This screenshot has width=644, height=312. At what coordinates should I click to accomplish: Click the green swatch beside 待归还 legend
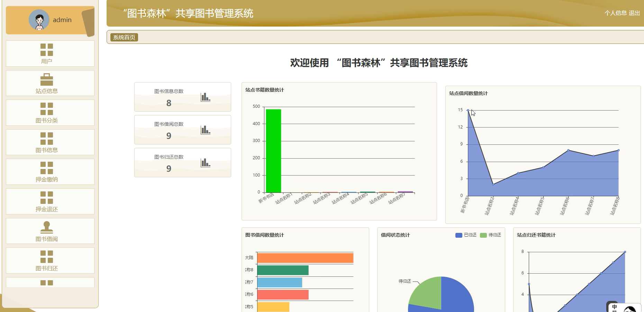click(483, 235)
